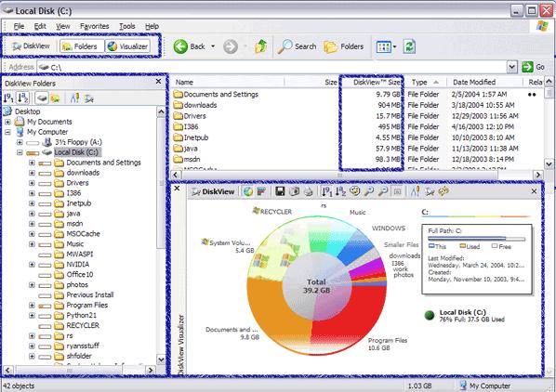Click My Computer in the status bar
The width and height of the screenshot is (556, 392).
[485, 385]
